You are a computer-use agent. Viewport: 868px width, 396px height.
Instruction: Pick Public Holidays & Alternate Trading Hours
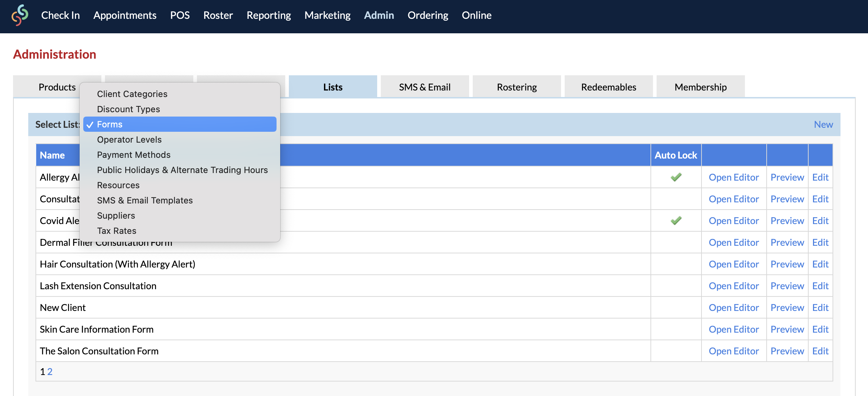[x=180, y=170]
